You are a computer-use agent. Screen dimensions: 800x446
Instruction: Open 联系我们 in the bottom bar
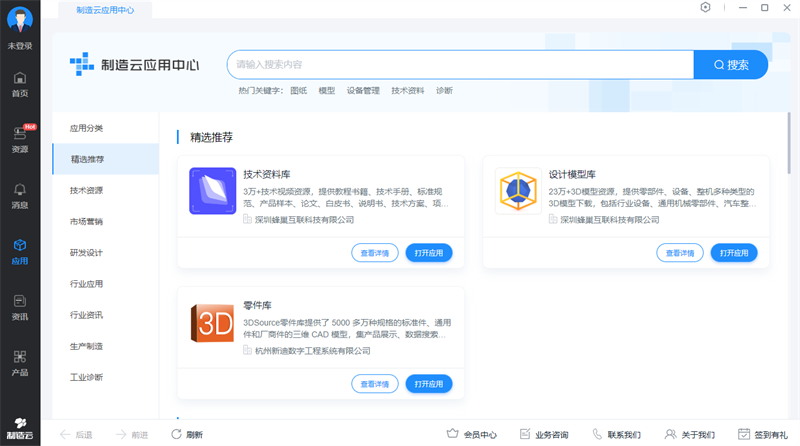616,434
